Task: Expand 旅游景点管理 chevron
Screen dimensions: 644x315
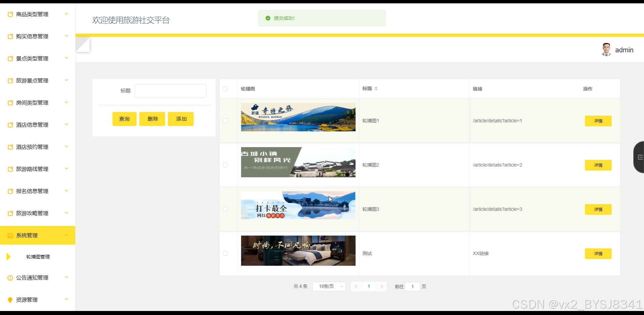Action: [x=66, y=80]
